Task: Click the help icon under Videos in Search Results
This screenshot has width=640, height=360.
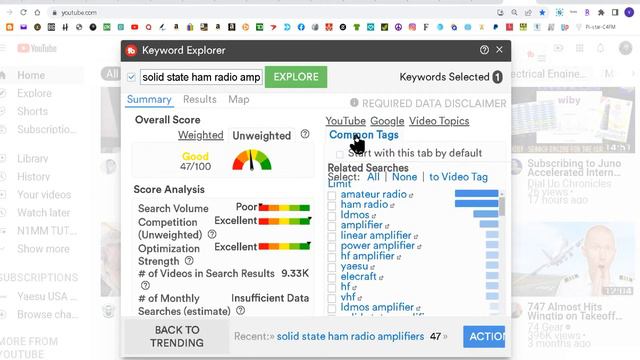Action: pyautogui.click(x=145, y=285)
